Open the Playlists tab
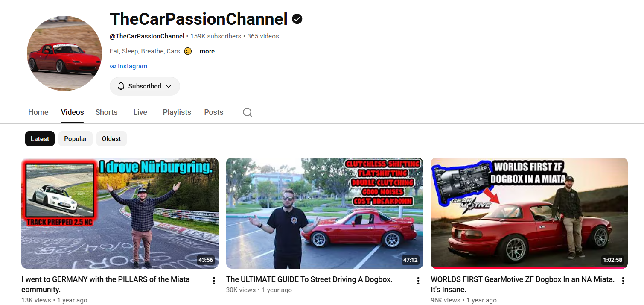 point(177,112)
